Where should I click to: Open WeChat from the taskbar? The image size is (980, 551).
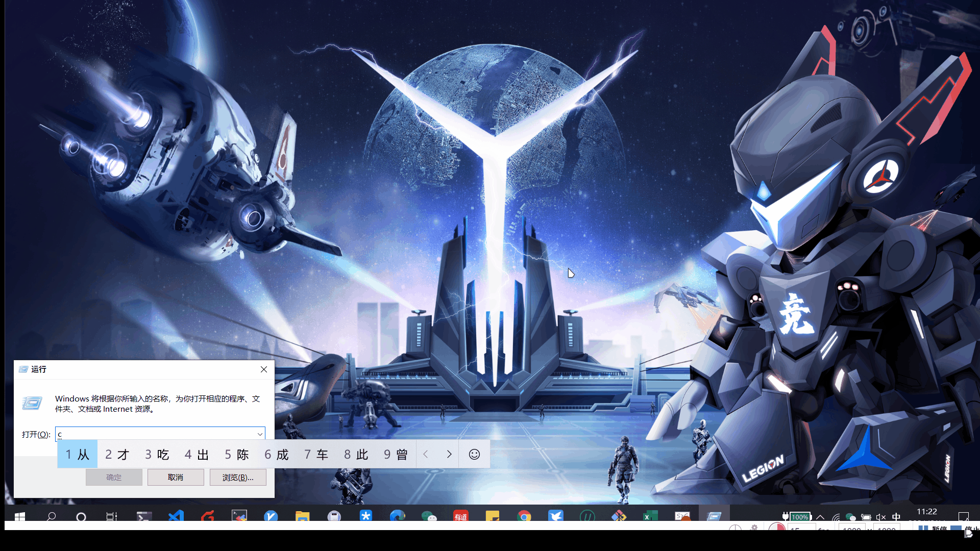(x=429, y=516)
